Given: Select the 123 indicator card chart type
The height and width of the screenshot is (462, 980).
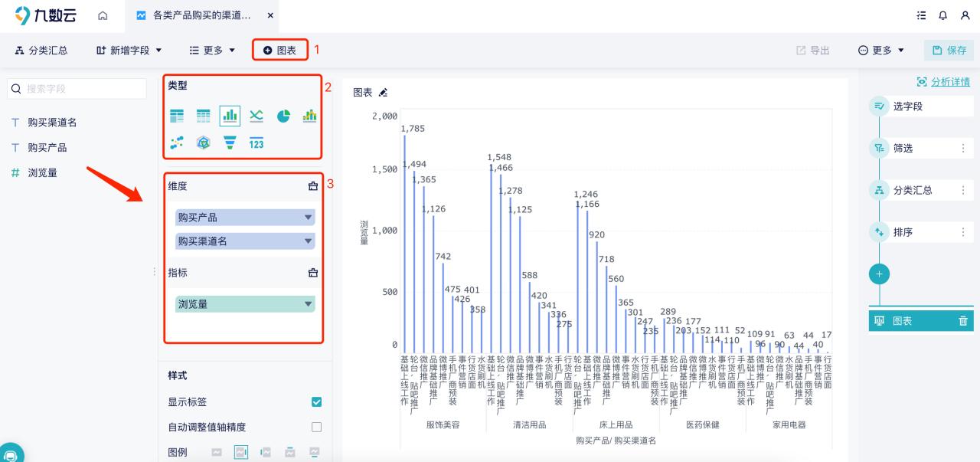Looking at the screenshot, I should click(x=256, y=142).
